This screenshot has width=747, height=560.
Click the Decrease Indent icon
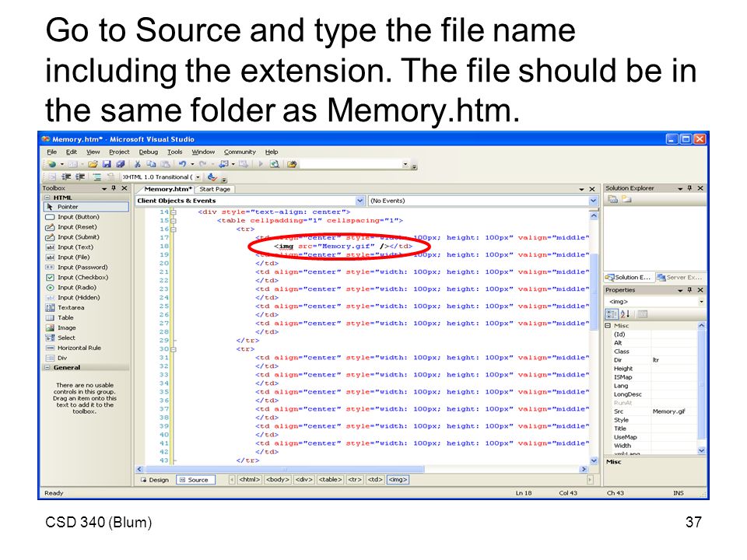coord(67,177)
